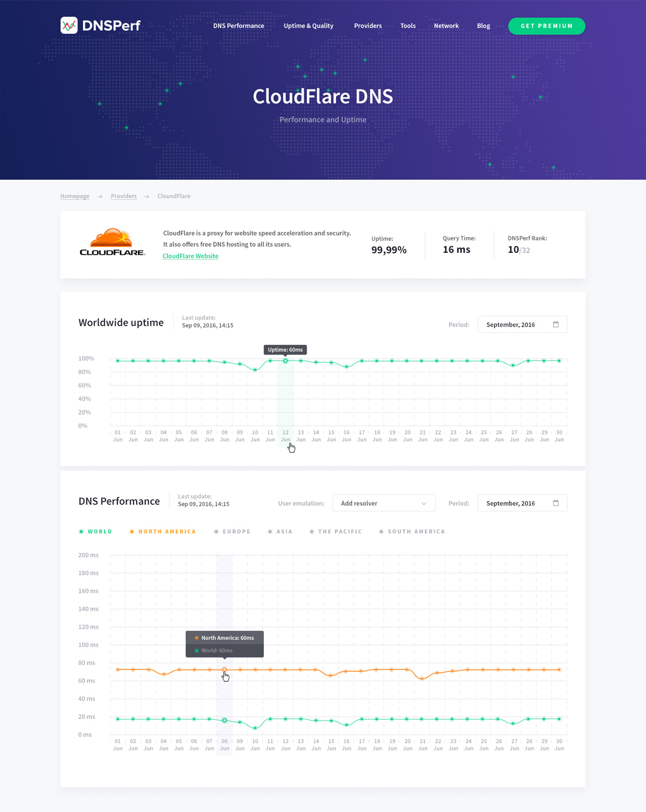Viewport: 646px width, 812px height.
Task: Toggle the North America series legend
Action: (x=162, y=532)
